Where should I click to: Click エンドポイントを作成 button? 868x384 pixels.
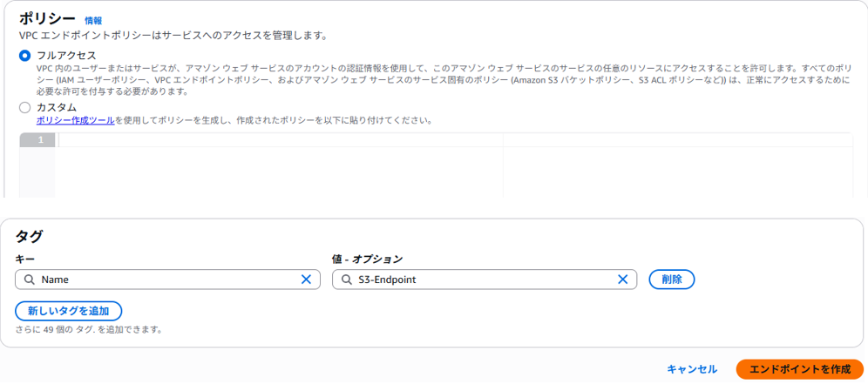coord(800,369)
